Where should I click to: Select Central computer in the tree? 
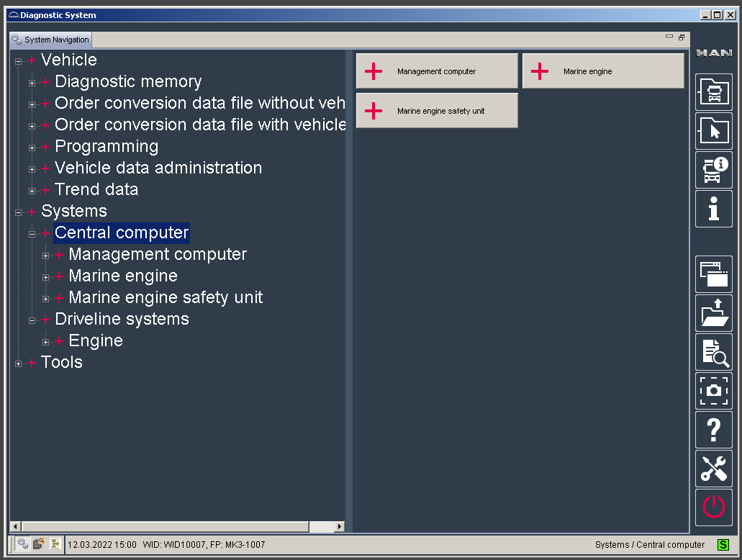coord(122,232)
